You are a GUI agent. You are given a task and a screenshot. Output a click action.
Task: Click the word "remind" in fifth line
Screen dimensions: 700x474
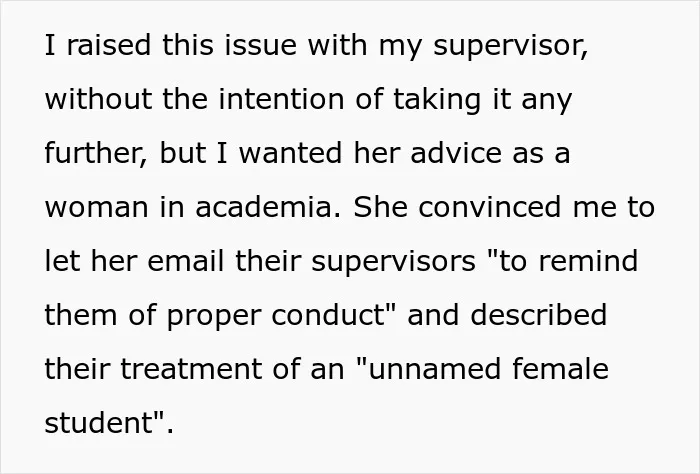[x=588, y=261]
